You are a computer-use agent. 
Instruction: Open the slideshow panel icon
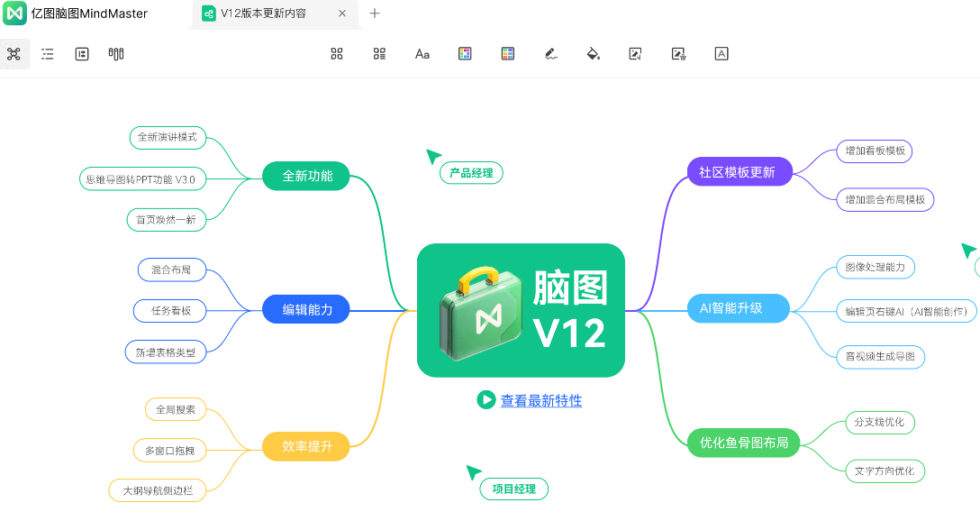tap(81, 54)
